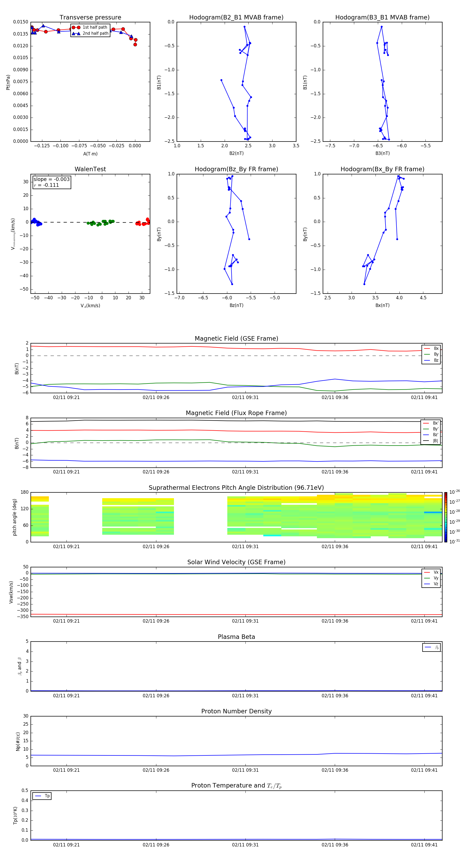The height and width of the screenshot is (868, 473).
Task: Select the 'slope = -0.003' annotation text
Action: tap(52, 179)
